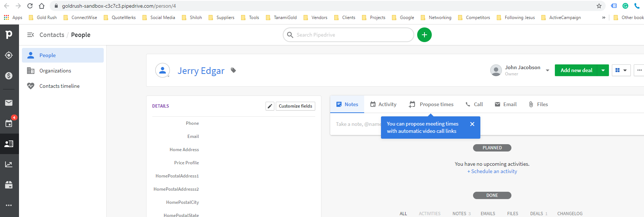Image resolution: width=644 pixels, height=217 pixels.
Task: Expand the owner John Jacobson dropdown
Action: [547, 70]
